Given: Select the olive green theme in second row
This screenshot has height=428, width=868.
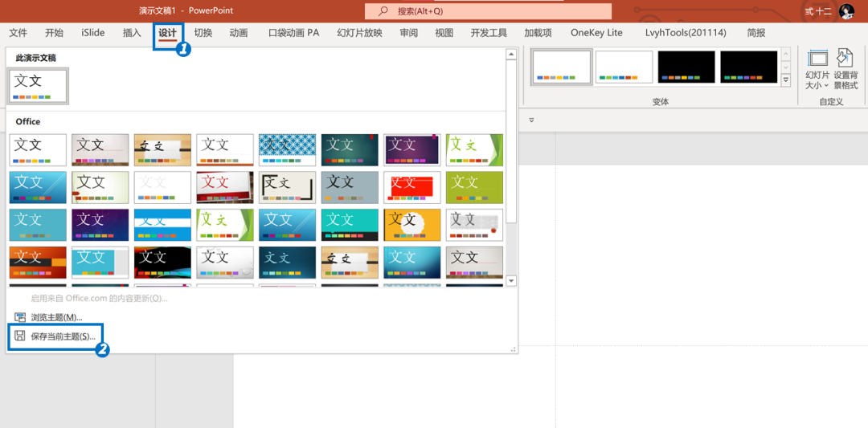Looking at the screenshot, I should click(474, 187).
